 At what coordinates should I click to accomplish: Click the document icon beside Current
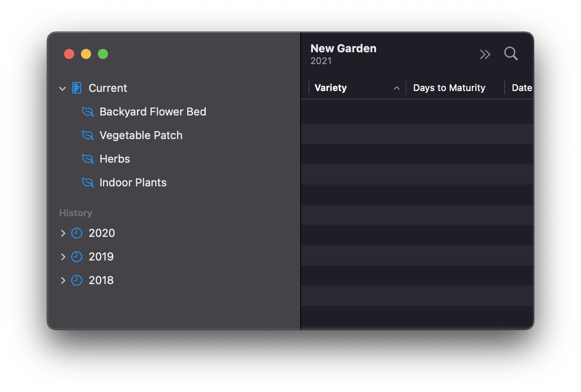pos(77,88)
